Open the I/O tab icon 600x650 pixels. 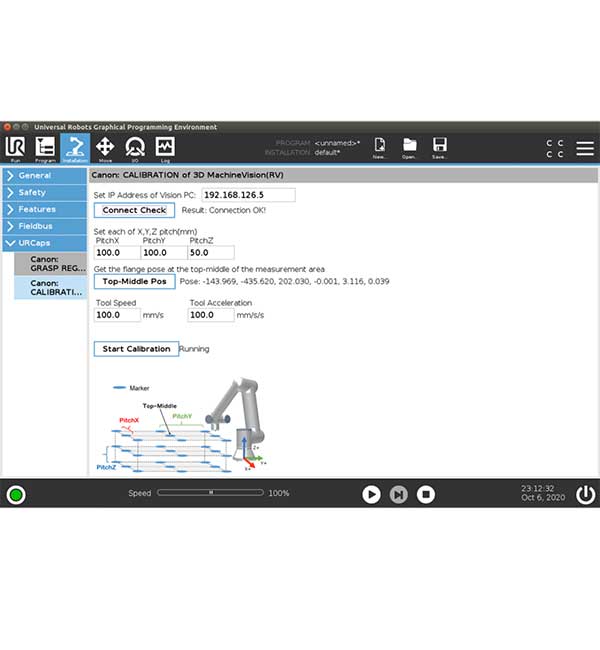tap(135, 148)
